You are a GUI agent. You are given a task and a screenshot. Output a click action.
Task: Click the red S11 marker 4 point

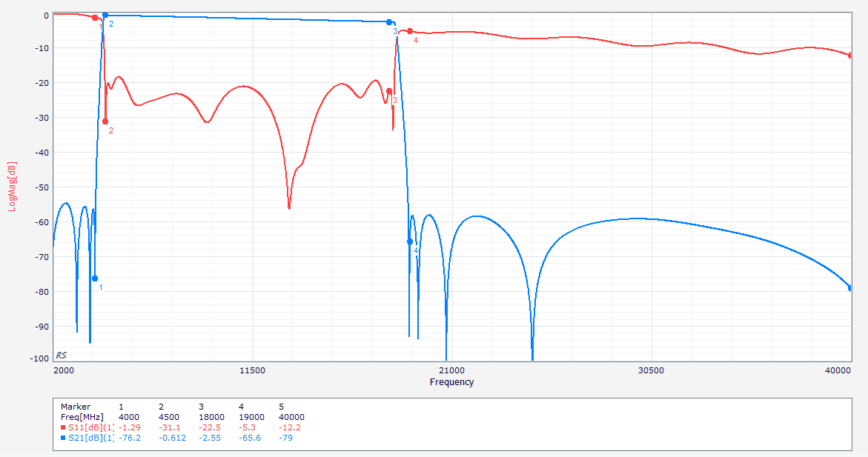(410, 32)
